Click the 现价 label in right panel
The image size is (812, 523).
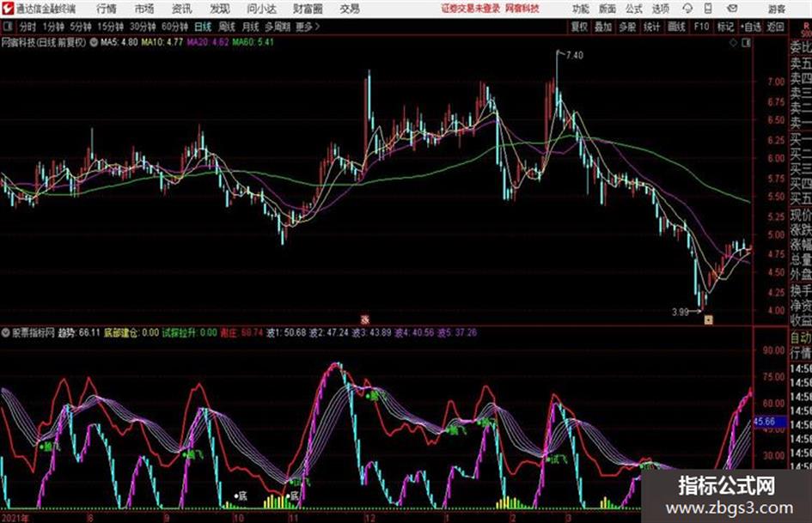pos(801,215)
